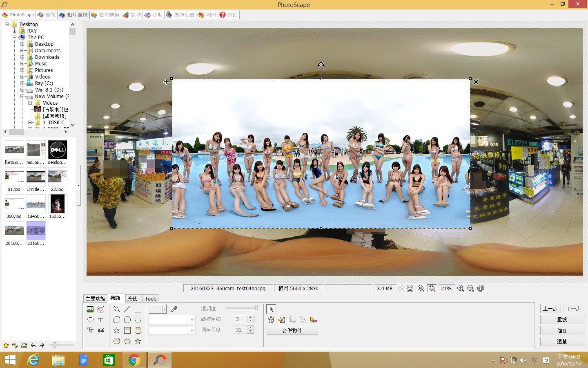Click the trash can delete object icon
This screenshot has height=368, width=588.
[271, 320]
